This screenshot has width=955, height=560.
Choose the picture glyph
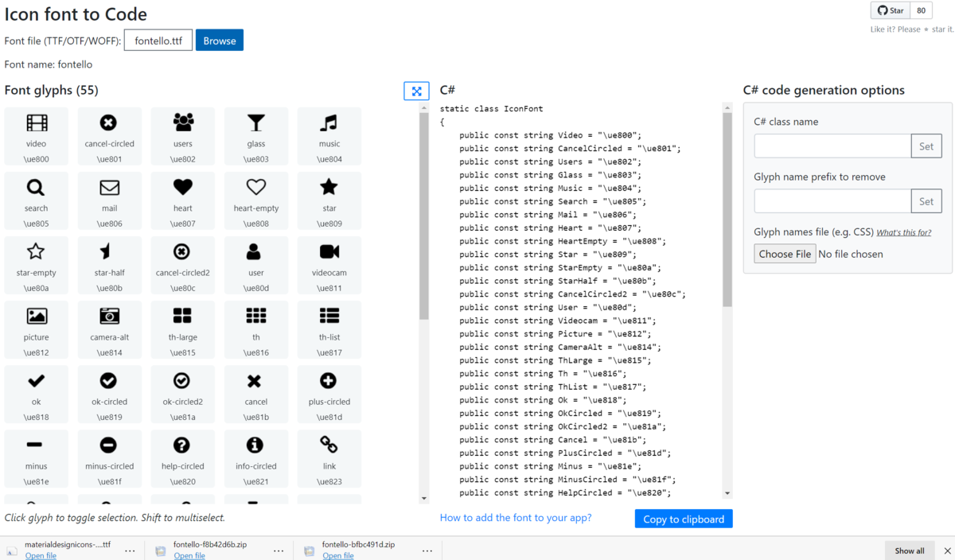tap(37, 329)
